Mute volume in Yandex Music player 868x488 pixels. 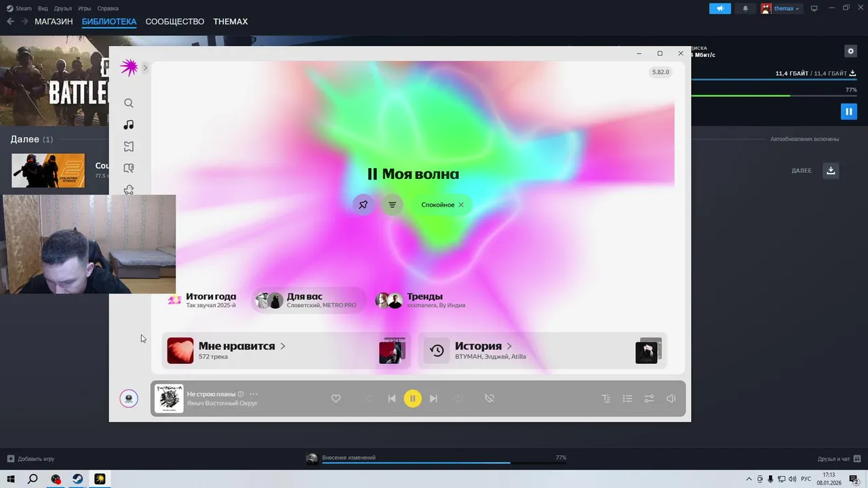(x=671, y=399)
